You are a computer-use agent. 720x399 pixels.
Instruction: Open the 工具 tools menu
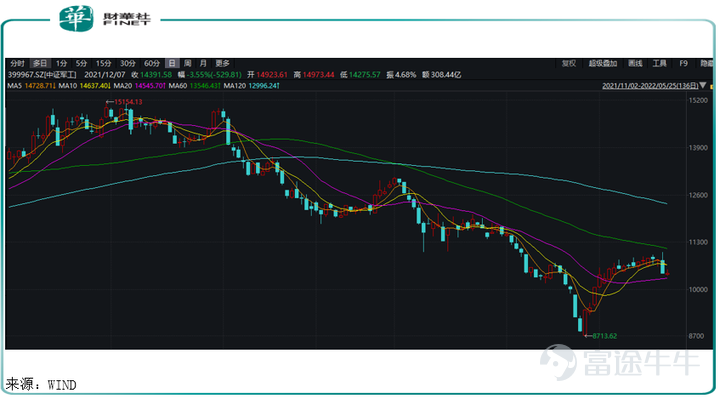[659, 63]
